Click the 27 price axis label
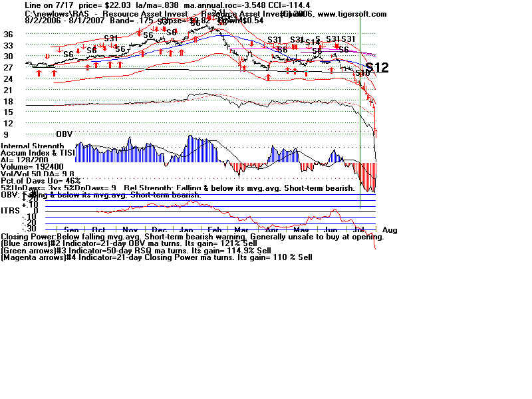This screenshot has height=399, width=532. pos(9,68)
